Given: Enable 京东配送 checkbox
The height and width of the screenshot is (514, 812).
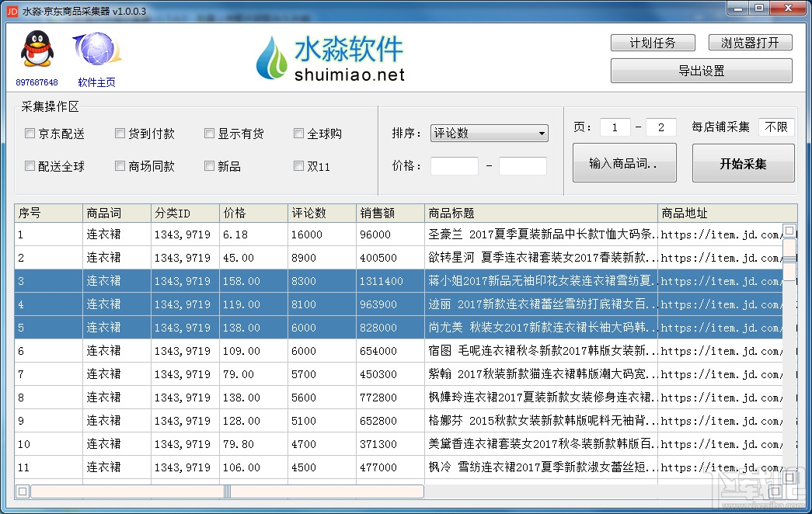Looking at the screenshot, I should point(30,134).
